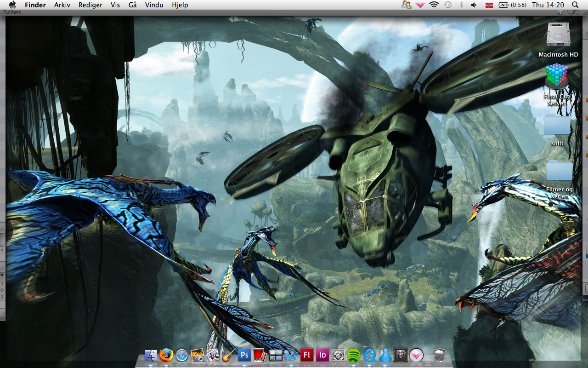588x368 pixels.
Task: Launch Spotify from the Dock
Action: tap(354, 355)
